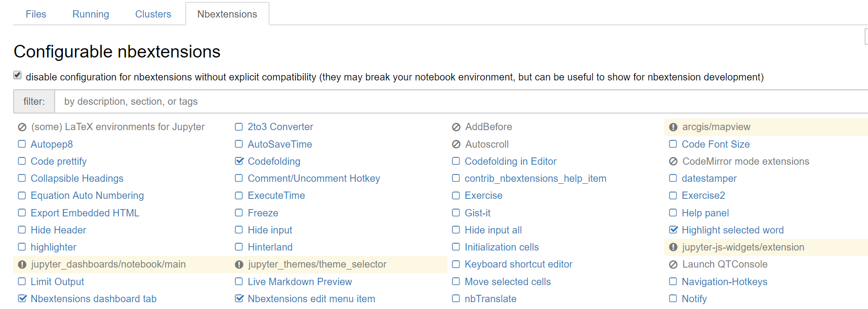Click the exclamation icon beside jupyter_themes/theme_selector
The height and width of the screenshot is (309, 868).
[239, 265]
